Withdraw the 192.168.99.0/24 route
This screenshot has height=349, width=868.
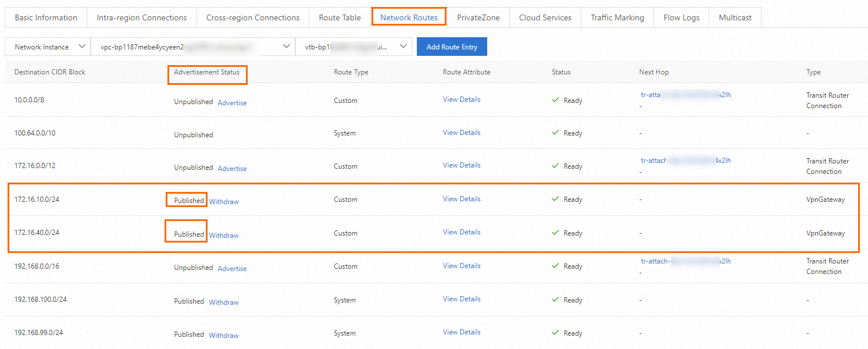224,336
